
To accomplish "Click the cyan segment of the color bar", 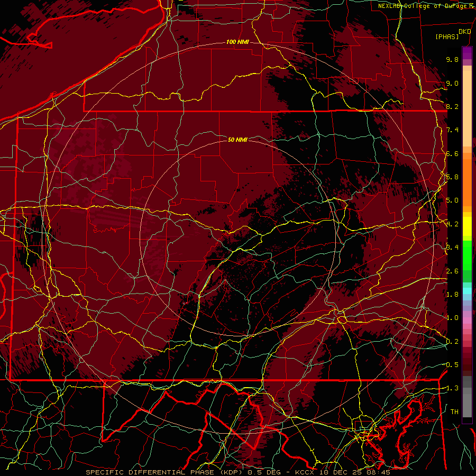I will click(x=467, y=291).
